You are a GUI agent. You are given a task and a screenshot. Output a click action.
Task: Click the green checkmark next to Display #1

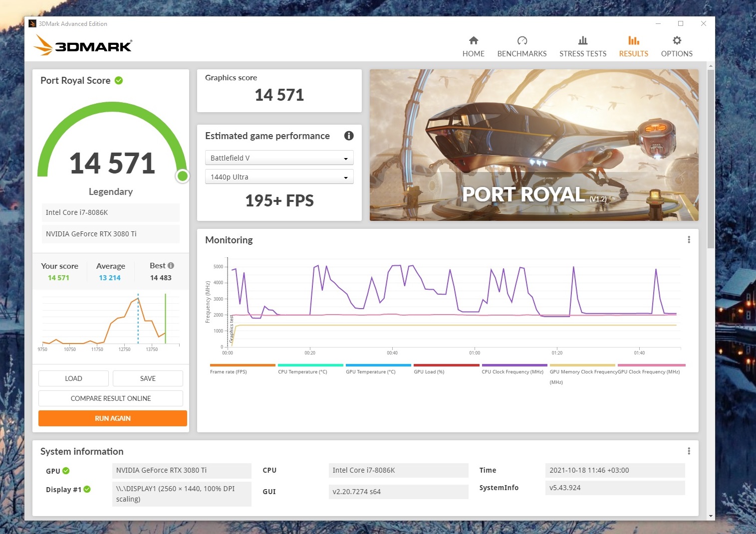pos(87,489)
